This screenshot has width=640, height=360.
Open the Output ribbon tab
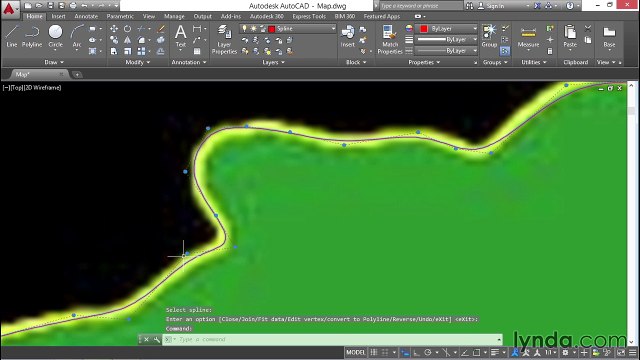tap(202, 16)
